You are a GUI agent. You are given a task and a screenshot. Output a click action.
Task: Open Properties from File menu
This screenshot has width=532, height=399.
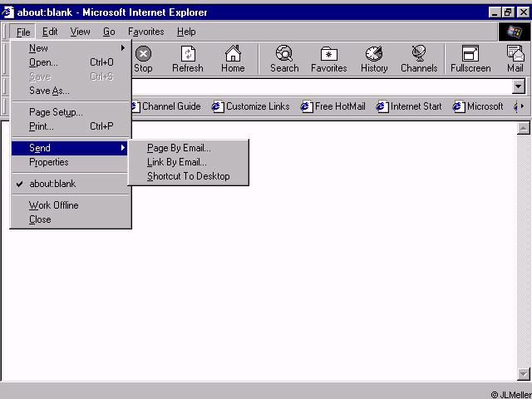click(x=70, y=162)
